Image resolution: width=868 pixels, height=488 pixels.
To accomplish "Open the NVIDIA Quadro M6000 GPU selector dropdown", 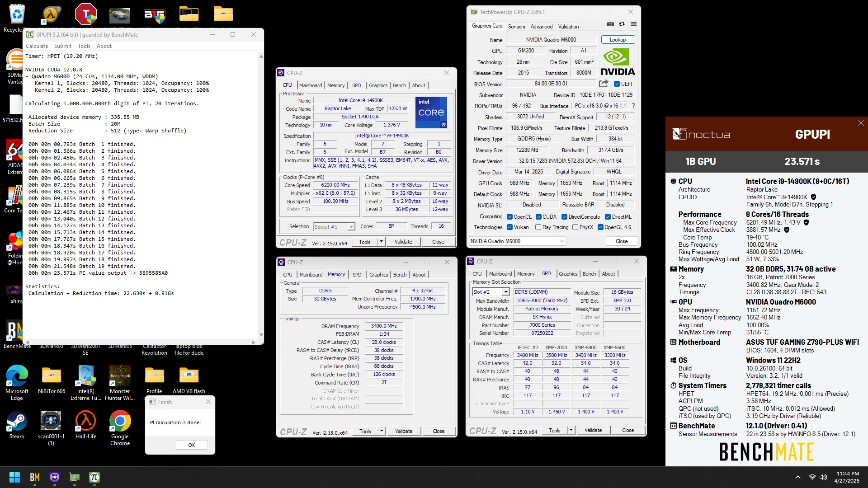I will (517, 241).
